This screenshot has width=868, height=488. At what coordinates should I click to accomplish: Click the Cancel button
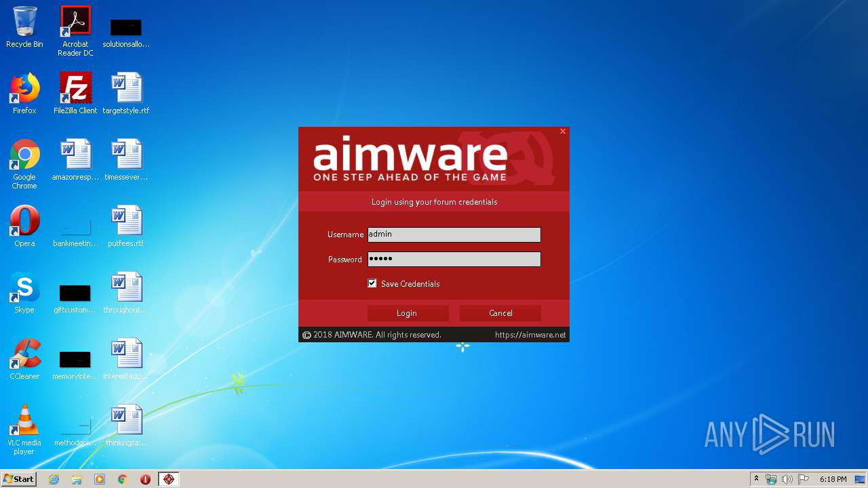500,313
